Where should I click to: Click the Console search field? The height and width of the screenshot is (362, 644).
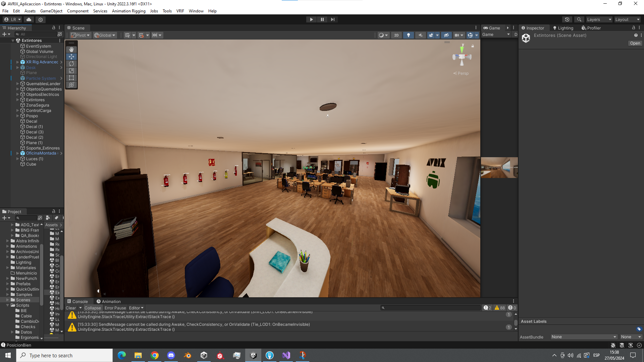pyautogui.click(x=431, y=308)
